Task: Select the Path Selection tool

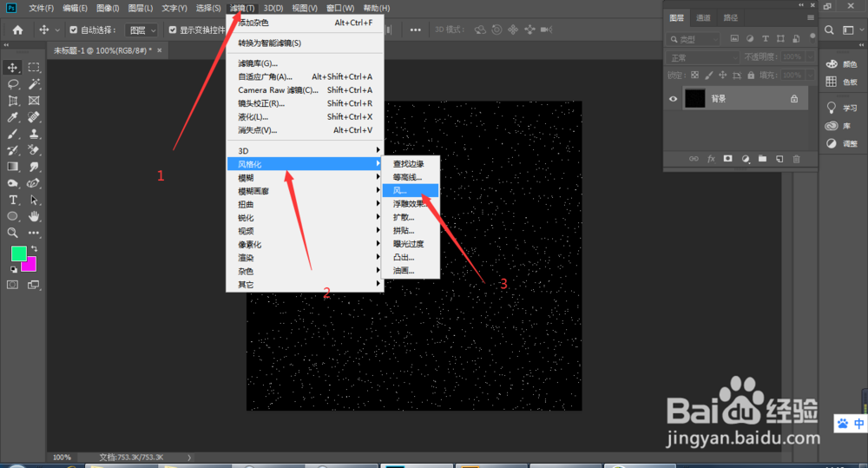Action: coord(34,200)
